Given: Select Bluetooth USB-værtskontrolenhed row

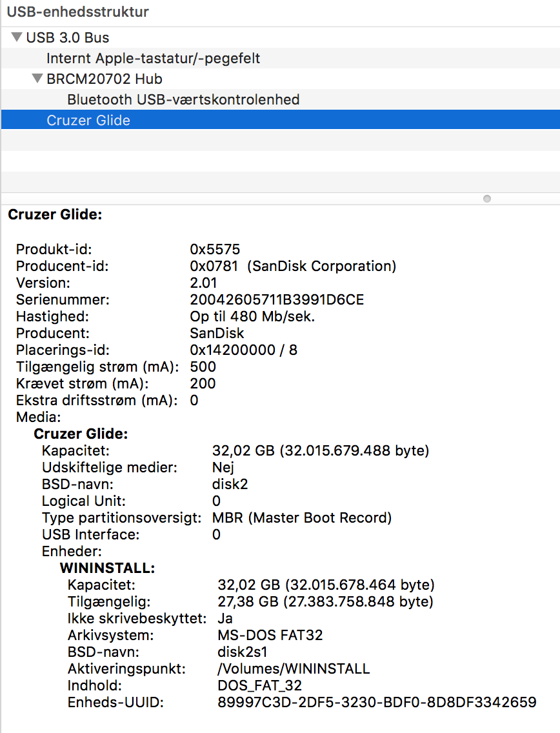Looking at the screenshot, I should (x=281, y=99).
